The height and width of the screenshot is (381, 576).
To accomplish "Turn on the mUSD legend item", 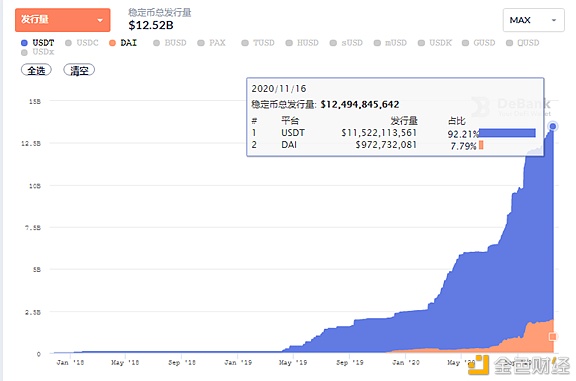I will click(x=390, y=43).
